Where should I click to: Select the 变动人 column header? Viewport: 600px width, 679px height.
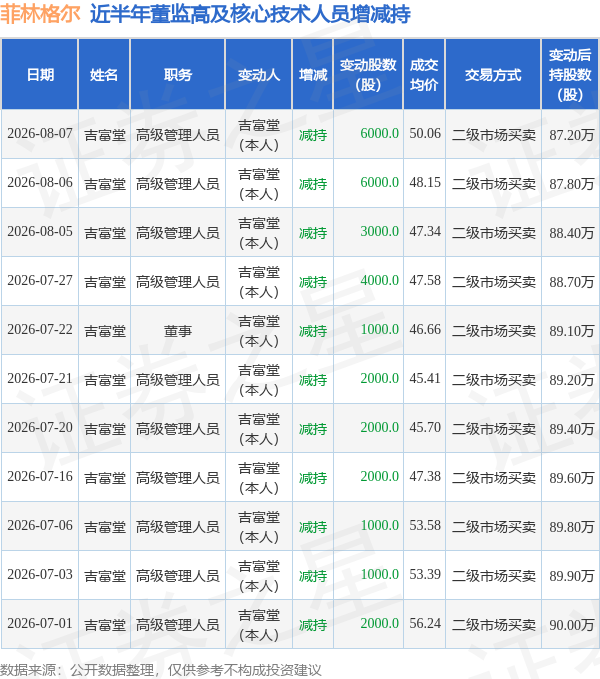pos(258,75)
